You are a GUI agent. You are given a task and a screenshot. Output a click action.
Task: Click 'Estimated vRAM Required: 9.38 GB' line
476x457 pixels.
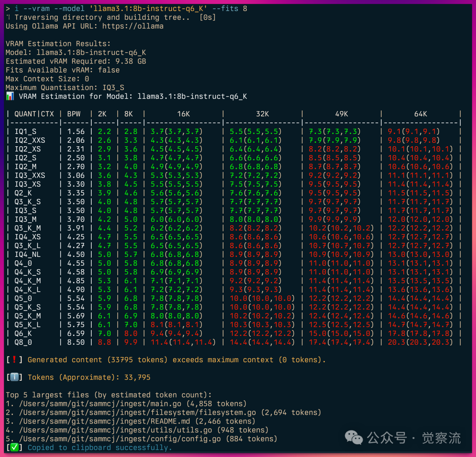[76, 61]
